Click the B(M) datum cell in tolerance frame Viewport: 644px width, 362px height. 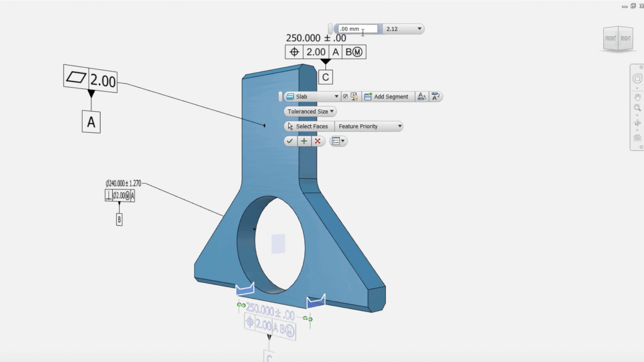(354, 52)
